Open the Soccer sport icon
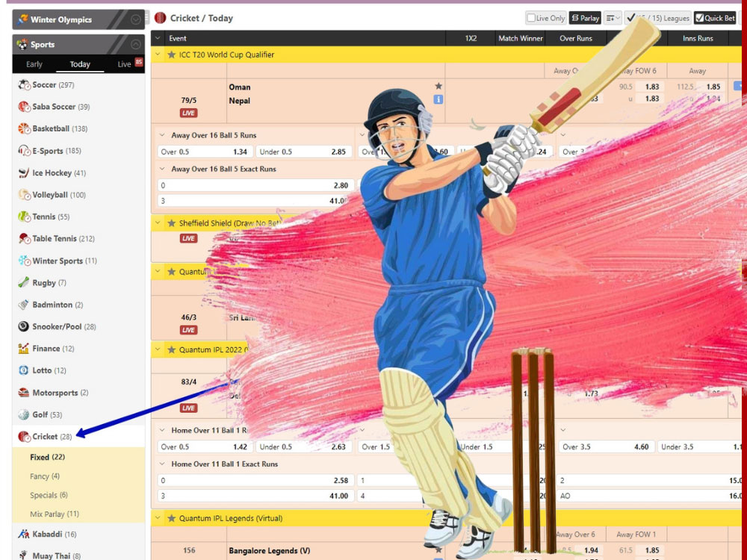Viewport: 747px width, 560px height. 24,85
